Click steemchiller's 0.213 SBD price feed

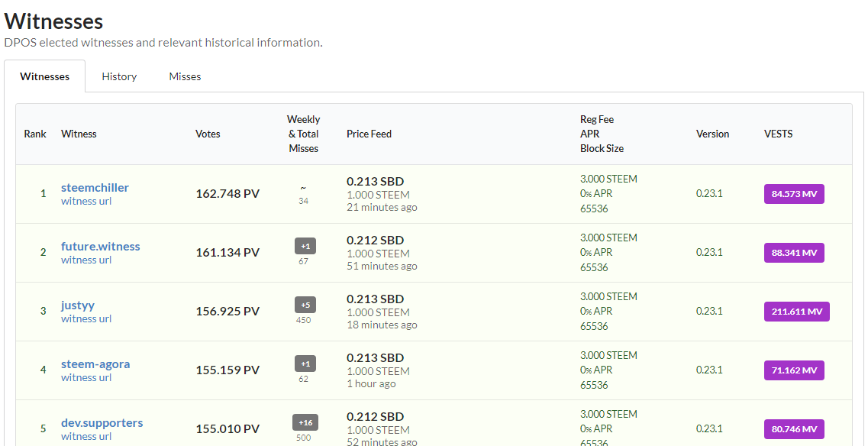[376, 181]
